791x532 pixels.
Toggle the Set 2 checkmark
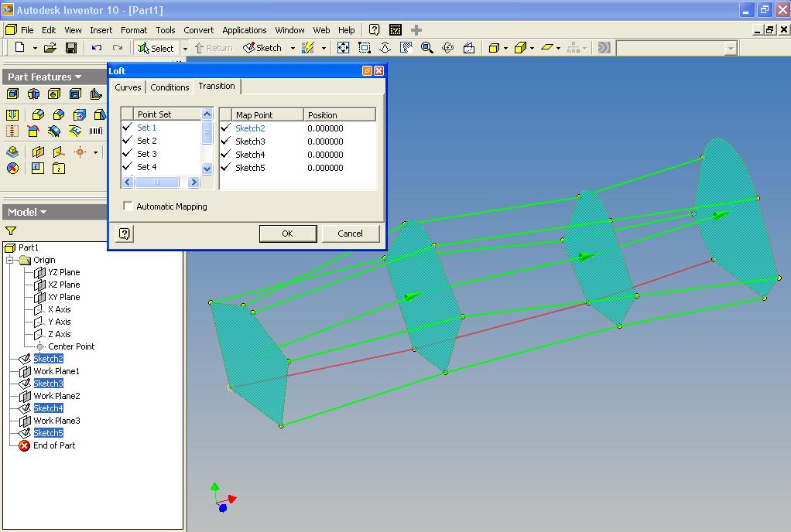tap(128, 140)
